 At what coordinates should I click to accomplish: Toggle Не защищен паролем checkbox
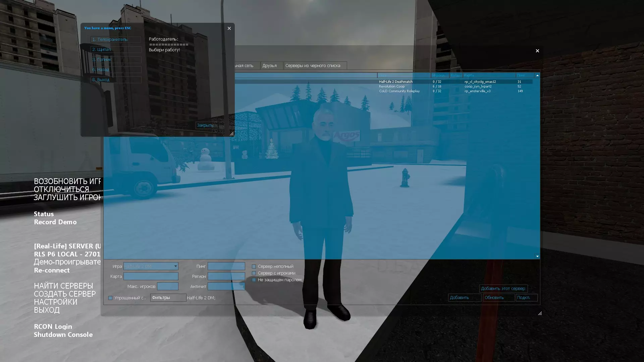[x=254, y=280]
